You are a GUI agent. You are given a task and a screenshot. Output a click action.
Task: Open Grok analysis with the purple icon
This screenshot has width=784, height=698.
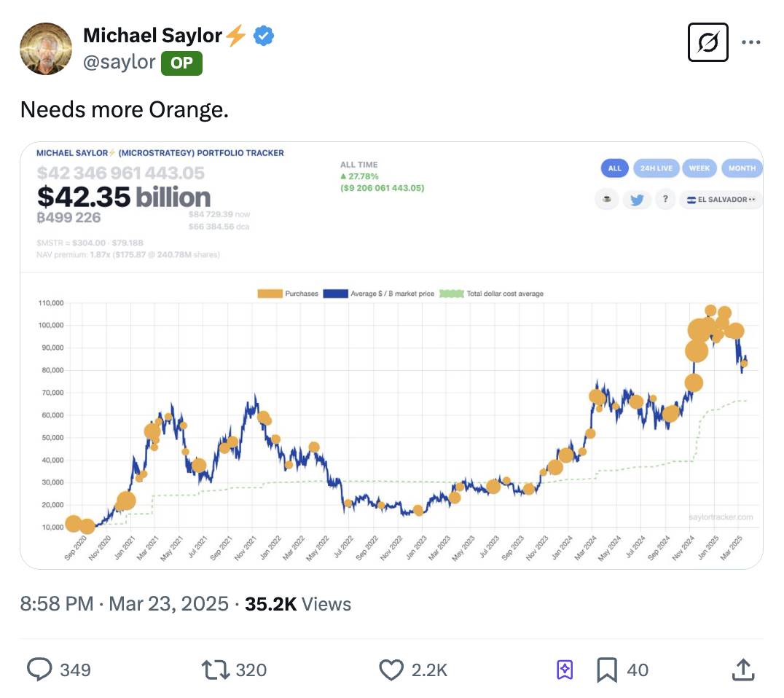[565, 669]
